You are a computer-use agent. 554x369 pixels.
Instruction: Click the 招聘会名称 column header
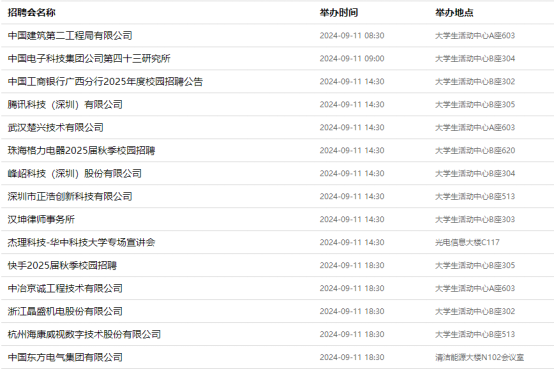click(32, 13)
